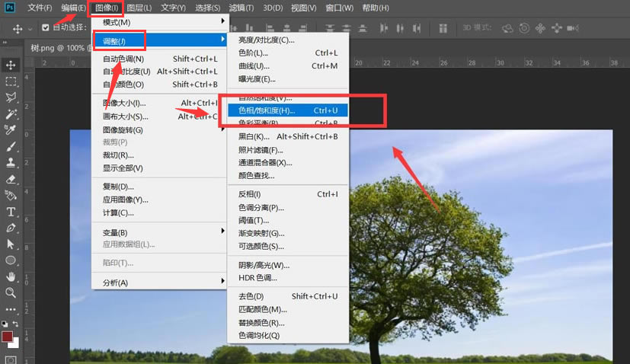Click 3D pan (drag) mode icon

(x=540, y=28)
